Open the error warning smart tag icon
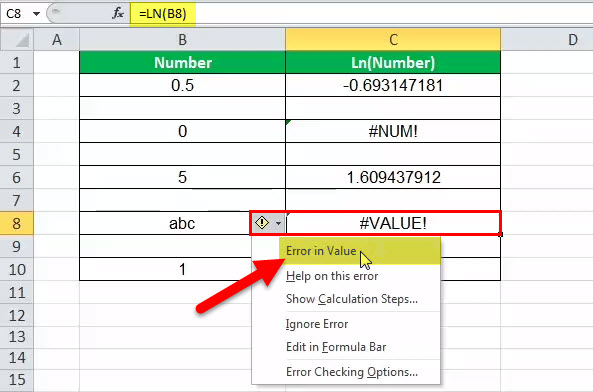The height and width of the screenshot is (392, 593). (262, 223)
